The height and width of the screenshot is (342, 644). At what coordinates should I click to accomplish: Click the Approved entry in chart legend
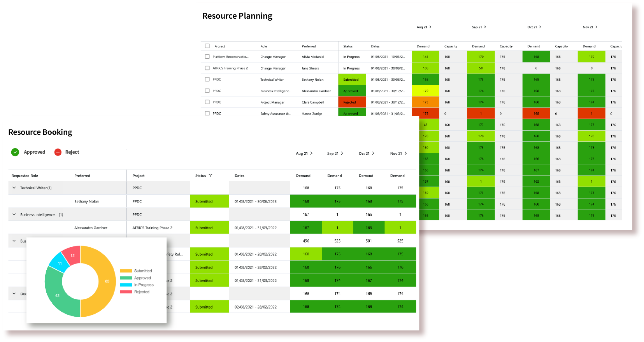pyautogui.click(x=142, y=278)
